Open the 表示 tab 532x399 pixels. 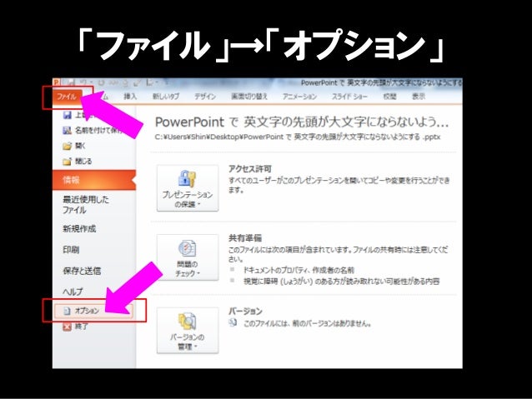[x=419, y=97]
